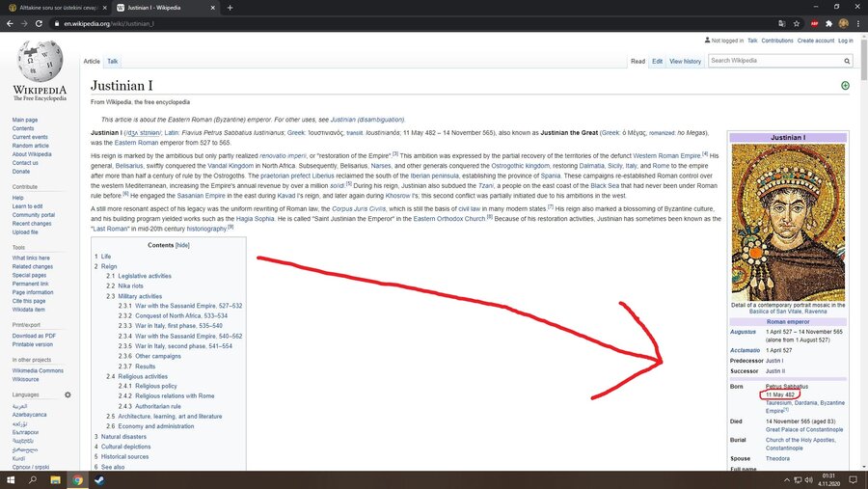Select the Article tab
Image resolution: width=868 pixels, height=489 pixels.
pyautogui.click(x=92, y=62)
